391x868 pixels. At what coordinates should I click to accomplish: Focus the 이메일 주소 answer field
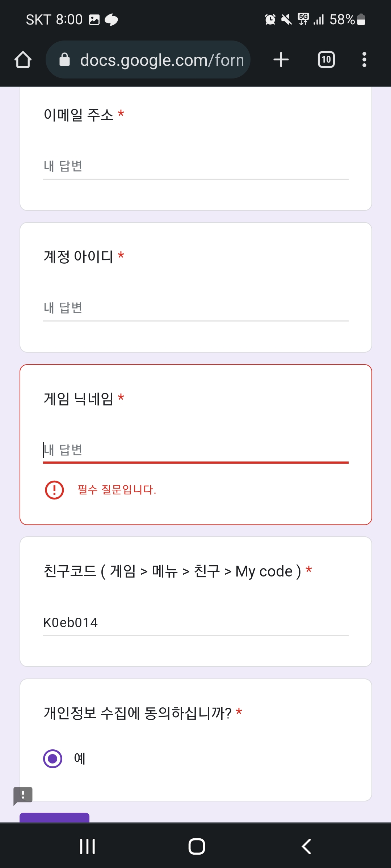[195, 167]
